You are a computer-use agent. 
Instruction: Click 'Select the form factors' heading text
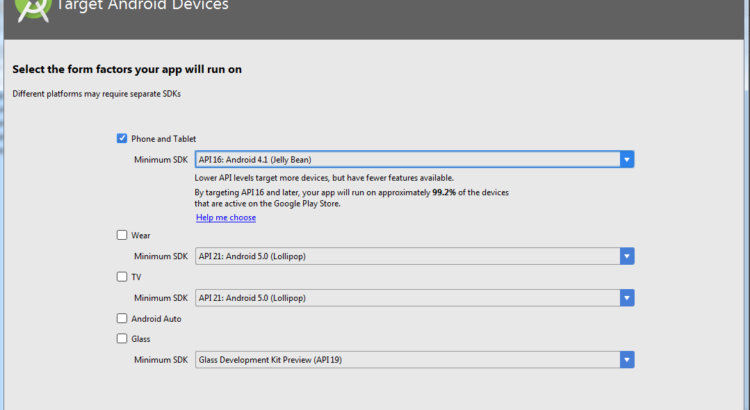127,70
